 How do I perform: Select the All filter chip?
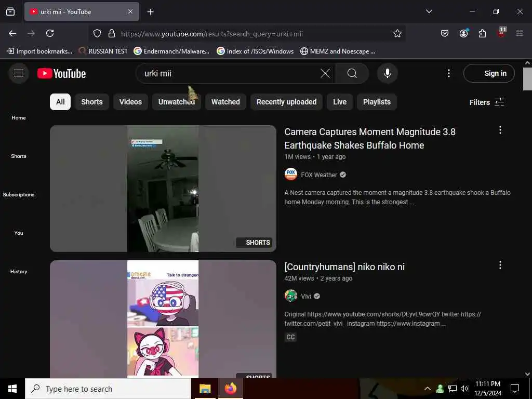point(60,102)
